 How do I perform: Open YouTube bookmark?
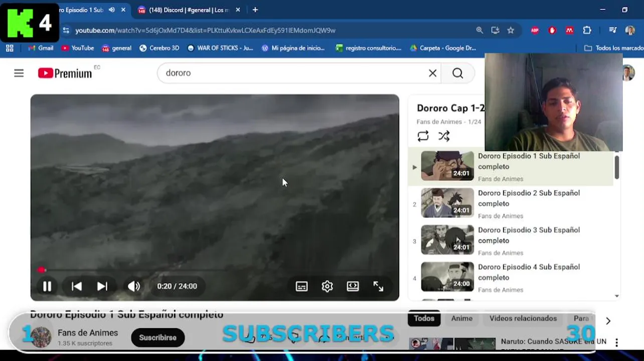(78, 48)
